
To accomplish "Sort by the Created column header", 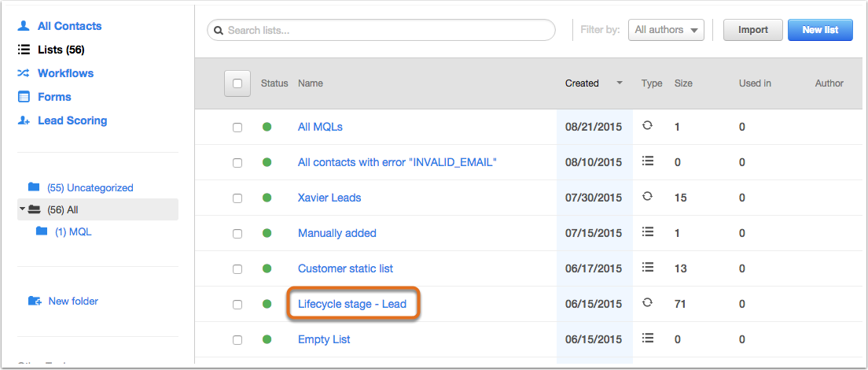I will [582, 83].
